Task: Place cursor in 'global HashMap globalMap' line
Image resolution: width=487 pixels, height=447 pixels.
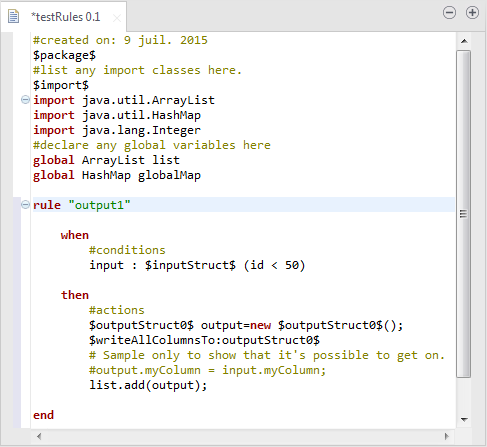Action: pos(117,175)
